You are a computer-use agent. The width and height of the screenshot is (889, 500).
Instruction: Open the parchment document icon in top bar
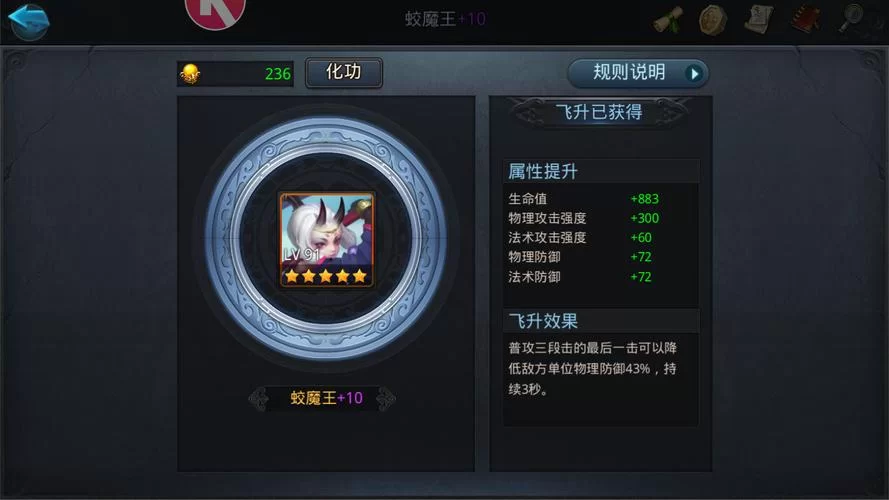(x=759, y=19)
